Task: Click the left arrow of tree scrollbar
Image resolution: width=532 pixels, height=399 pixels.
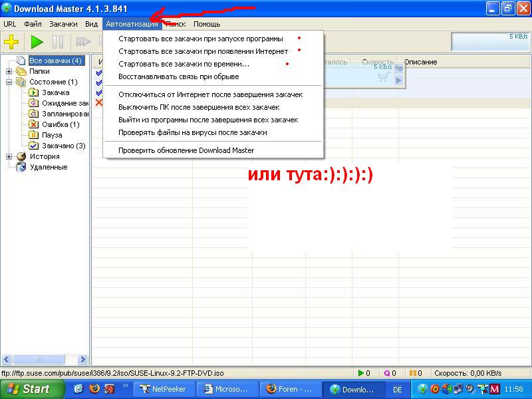Action: click(x=7, y=359)
